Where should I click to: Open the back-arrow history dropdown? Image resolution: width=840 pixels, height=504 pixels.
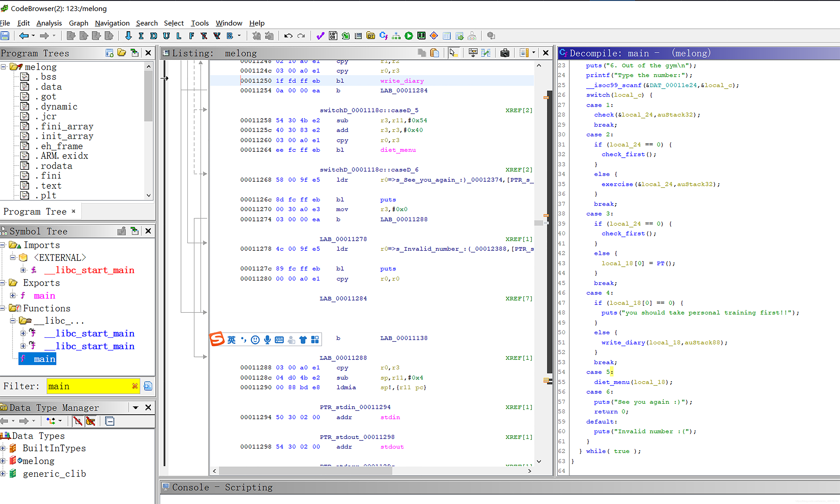[33, 36]
